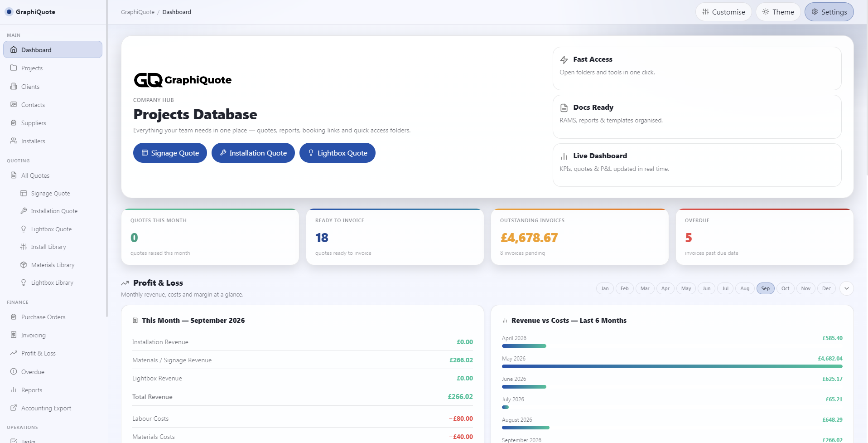This screenshot has height=443, width=868.
Task: Click the Theme button
Action: coord(778,12)
